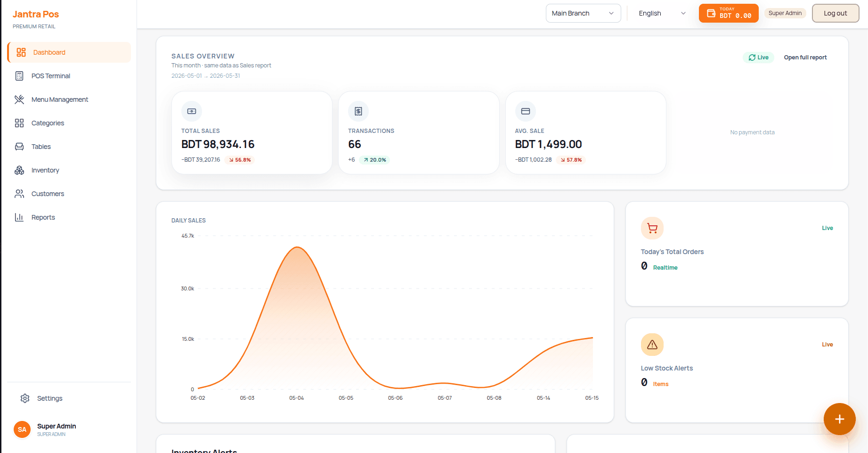Click the Low Stock Alerts title
The image size is (868, 453).
click(x=667, y=368)
